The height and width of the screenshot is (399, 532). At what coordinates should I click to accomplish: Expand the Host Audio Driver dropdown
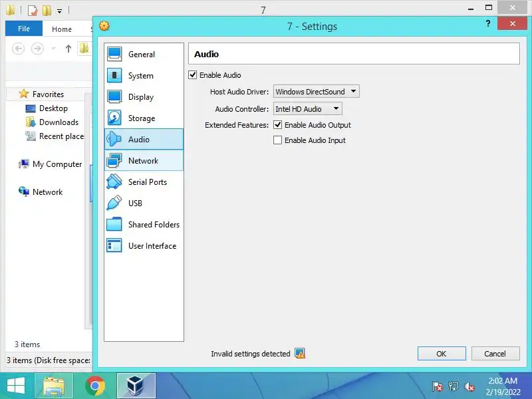(x=317, y=91)
